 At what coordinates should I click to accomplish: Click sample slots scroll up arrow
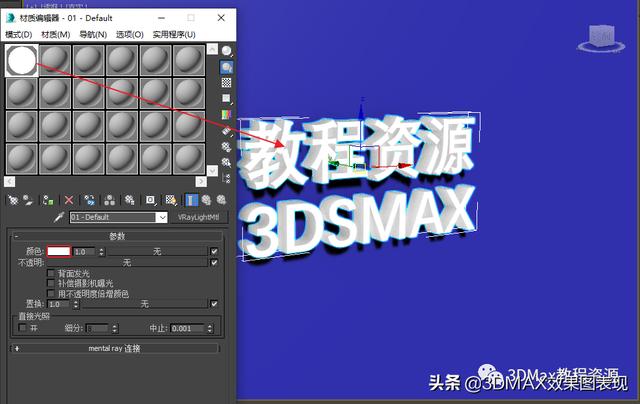[212, 49]
